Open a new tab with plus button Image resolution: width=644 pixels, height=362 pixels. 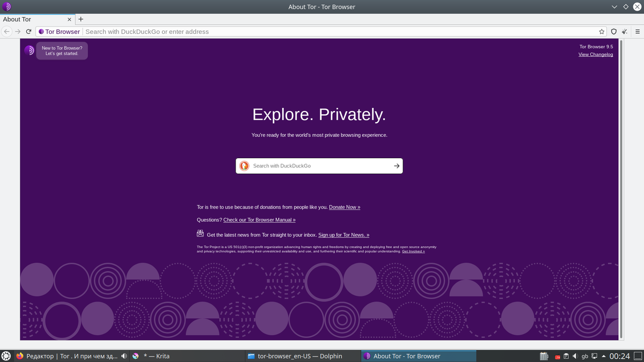tap(80, 19)
